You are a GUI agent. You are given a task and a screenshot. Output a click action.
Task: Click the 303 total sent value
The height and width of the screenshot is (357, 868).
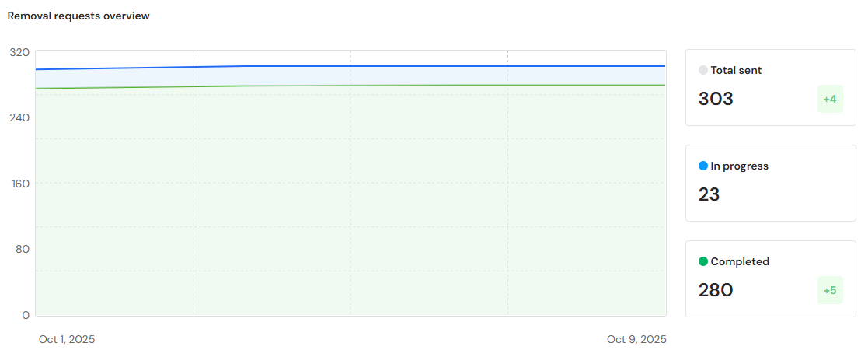[x=716, y=99]
